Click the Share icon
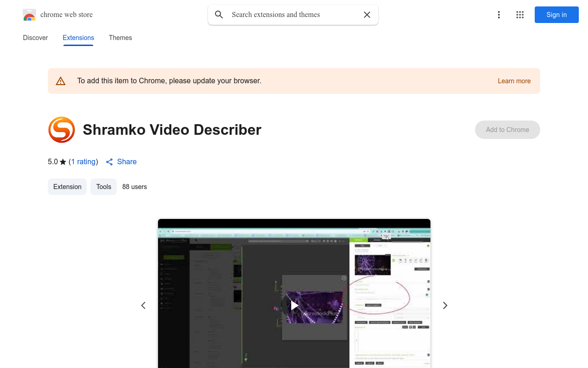Viewport: 588px width, 368px height. 109,162
